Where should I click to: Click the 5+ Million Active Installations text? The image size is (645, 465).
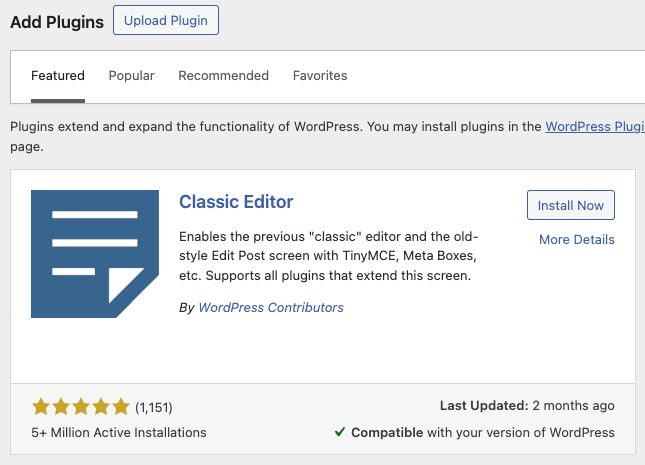[119, 432]
